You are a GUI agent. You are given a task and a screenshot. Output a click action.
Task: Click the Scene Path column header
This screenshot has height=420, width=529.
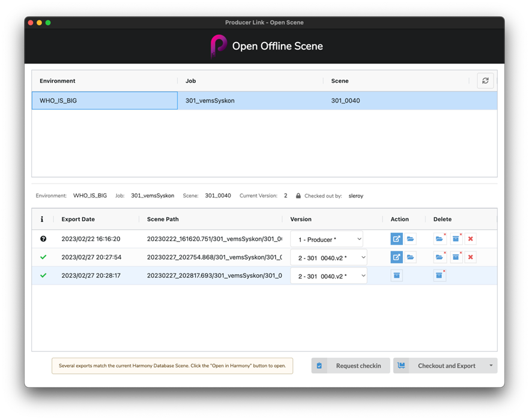(x=163, y=219)
